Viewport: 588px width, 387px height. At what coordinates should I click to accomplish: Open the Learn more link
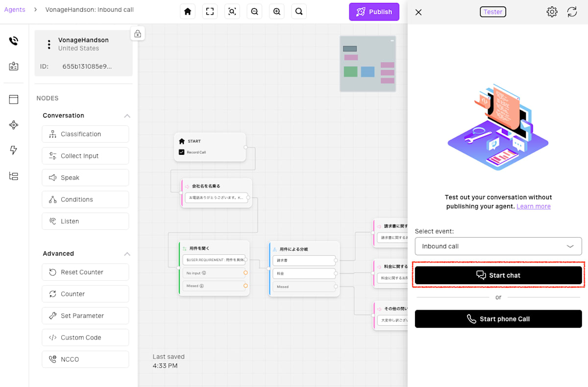533,206
